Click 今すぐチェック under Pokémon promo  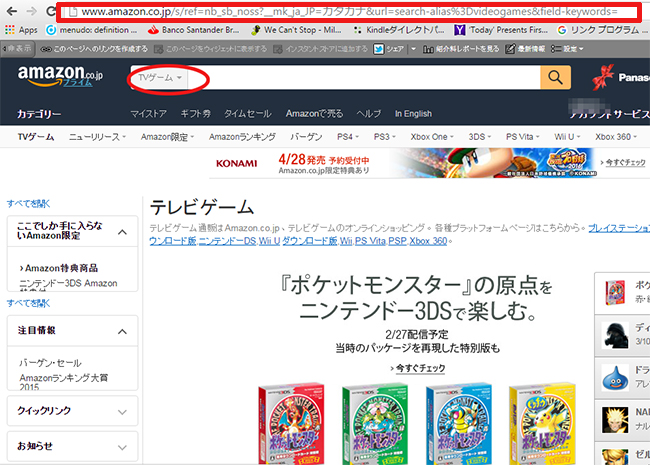418,368
